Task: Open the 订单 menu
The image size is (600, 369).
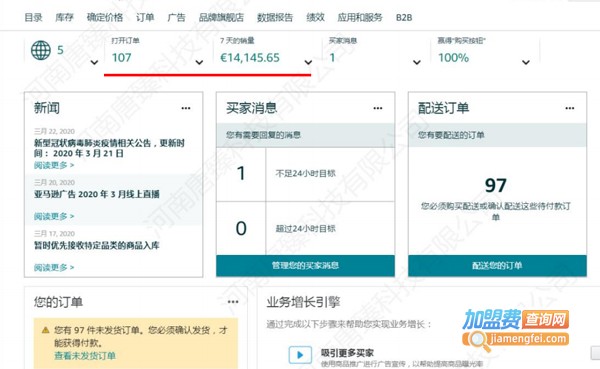Action: click(145, 17)
